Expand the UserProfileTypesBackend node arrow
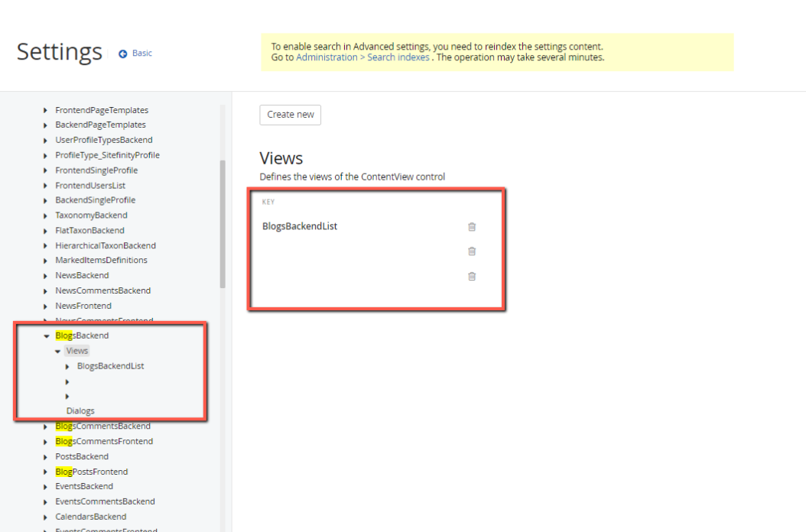Viewport: 806px width, 532px height. (x=45, y=141)
